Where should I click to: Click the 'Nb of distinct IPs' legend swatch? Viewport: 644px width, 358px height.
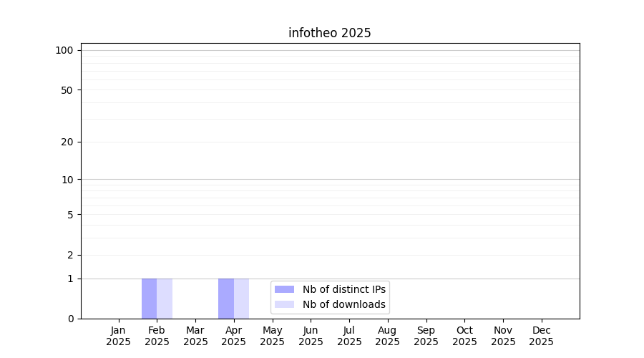284,289
